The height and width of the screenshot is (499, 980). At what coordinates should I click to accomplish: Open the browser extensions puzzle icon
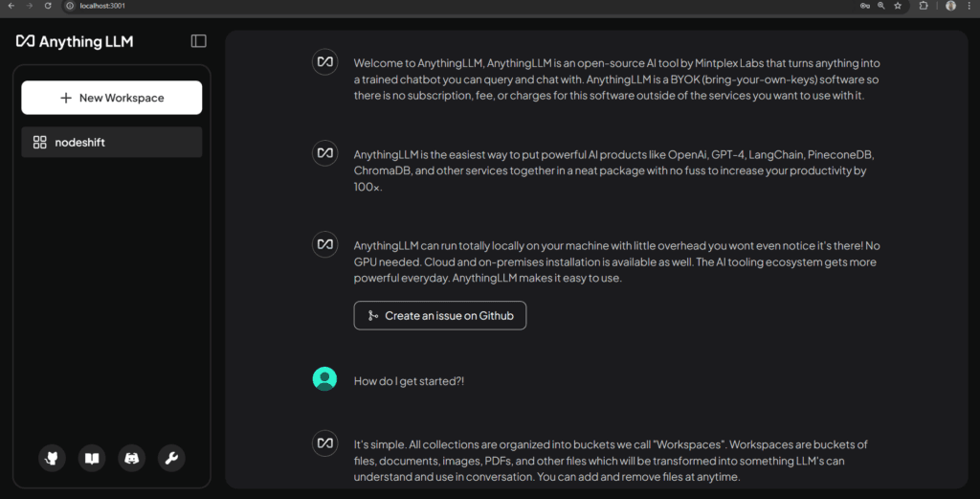(x=924, y=6)
